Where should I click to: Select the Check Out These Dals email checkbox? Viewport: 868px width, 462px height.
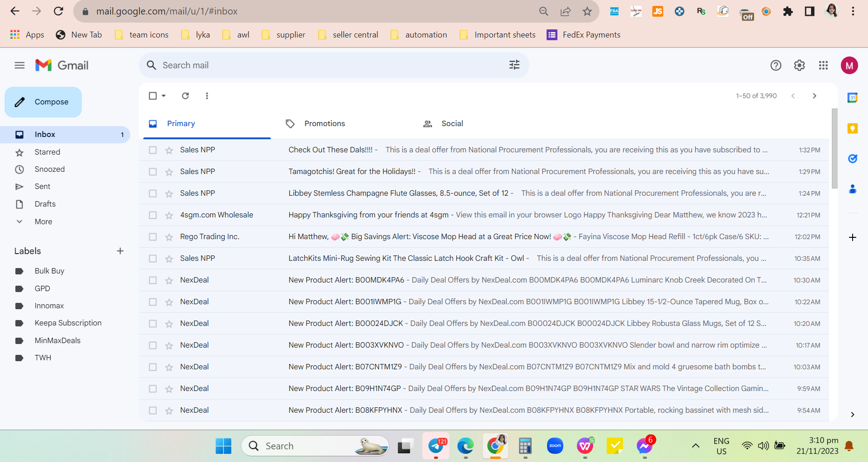point(153,150)
